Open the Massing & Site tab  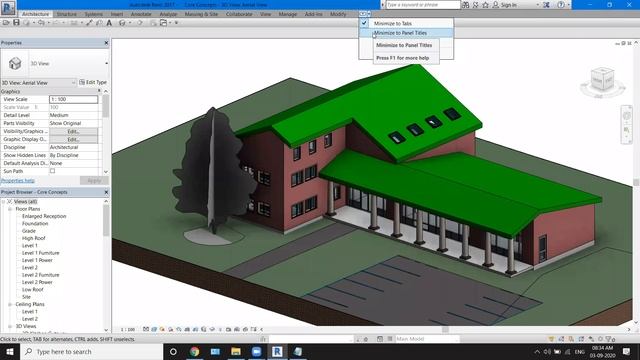[201, 14]
